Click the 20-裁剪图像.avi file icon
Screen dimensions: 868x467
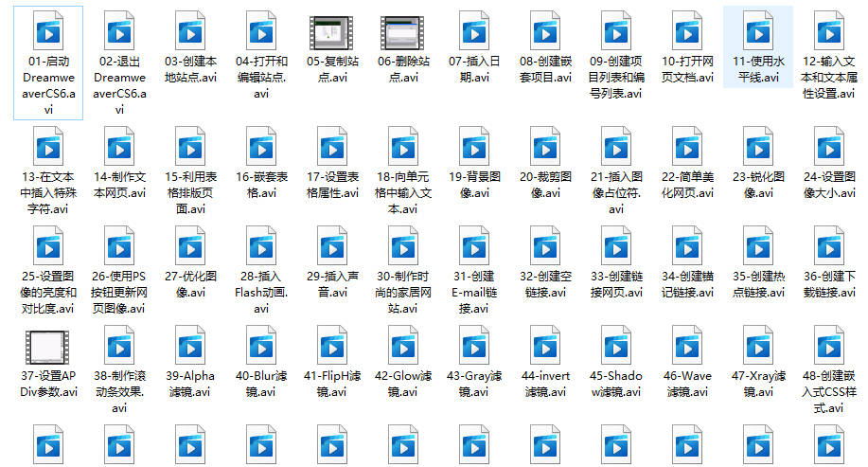544,147
